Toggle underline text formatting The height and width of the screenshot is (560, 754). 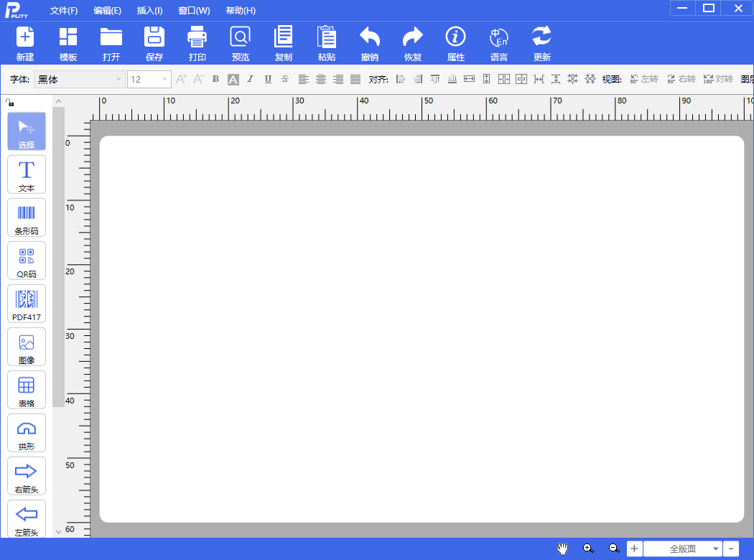point(268,79)
